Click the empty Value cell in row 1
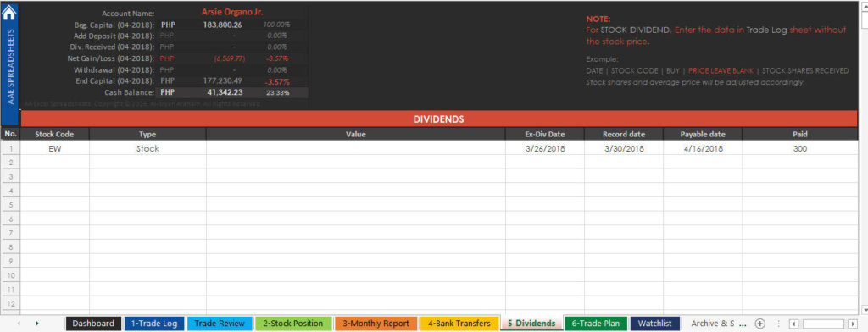868x332 pixels. pos(355,148)
